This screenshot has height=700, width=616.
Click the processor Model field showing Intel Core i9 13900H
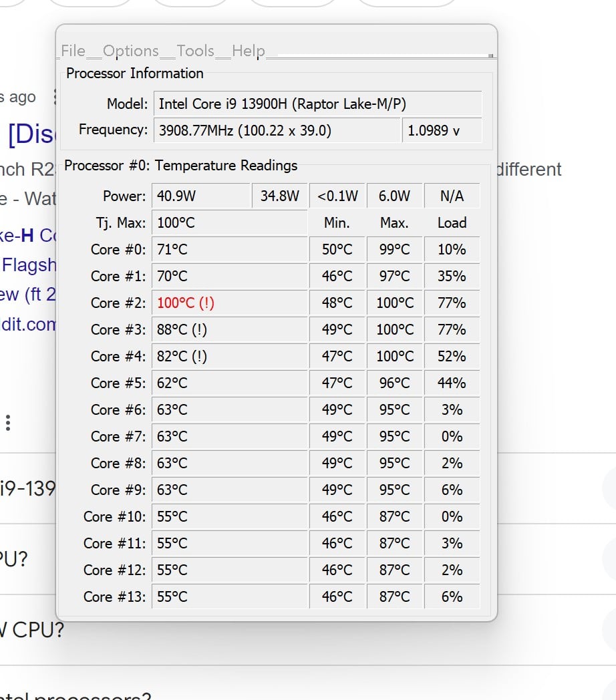317,104
